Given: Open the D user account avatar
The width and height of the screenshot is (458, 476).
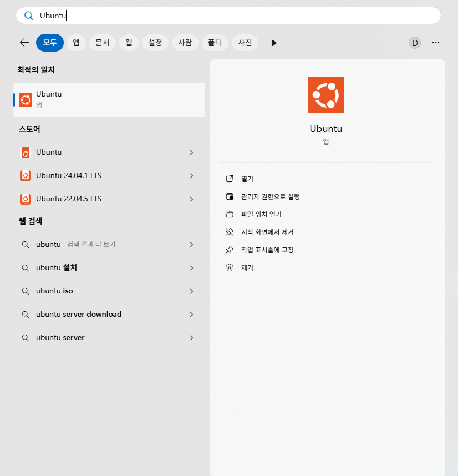Looking at the screenshot, I should click(414, 43).
